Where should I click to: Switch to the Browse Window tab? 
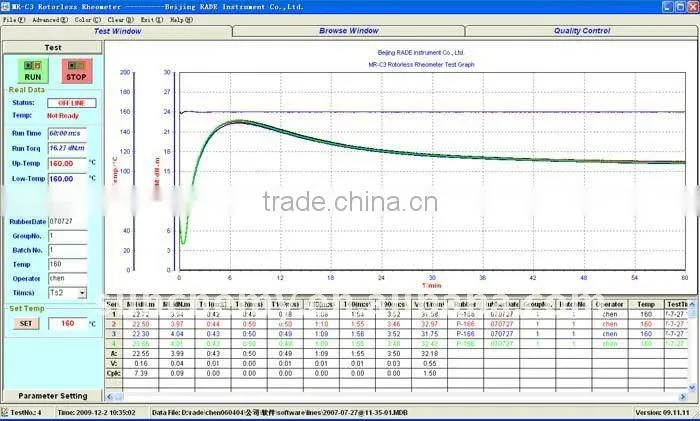[x=349, y=31]
